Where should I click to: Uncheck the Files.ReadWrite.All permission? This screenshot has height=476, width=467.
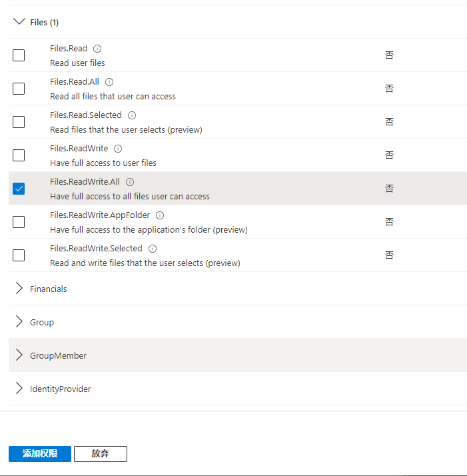click(x=19, y=189)
